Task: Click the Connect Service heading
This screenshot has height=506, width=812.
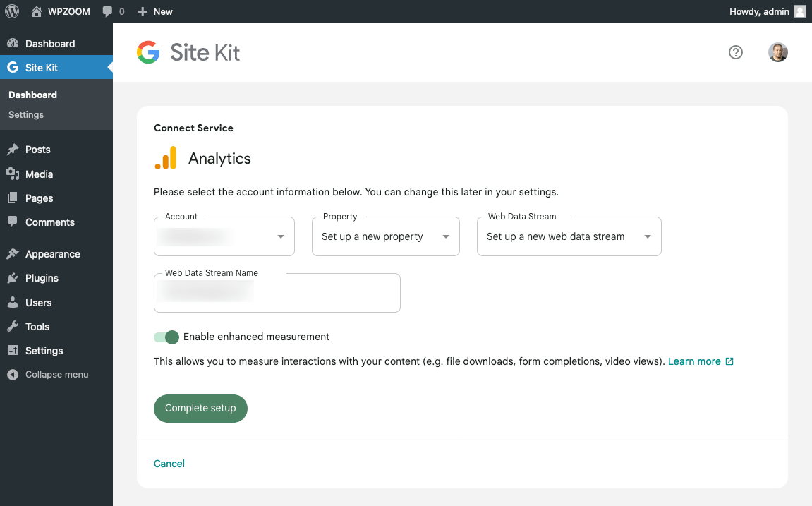Action: [193, 128]
